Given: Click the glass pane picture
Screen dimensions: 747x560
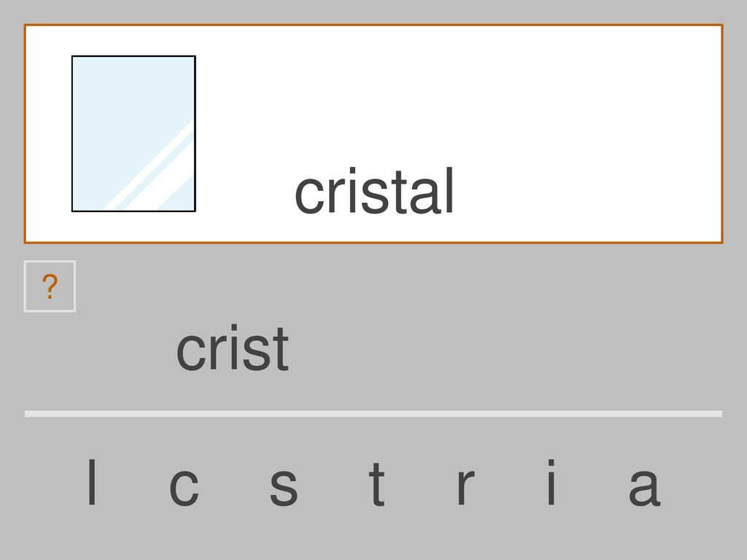Looking at the screenshot, I should (x=133, y=133).
